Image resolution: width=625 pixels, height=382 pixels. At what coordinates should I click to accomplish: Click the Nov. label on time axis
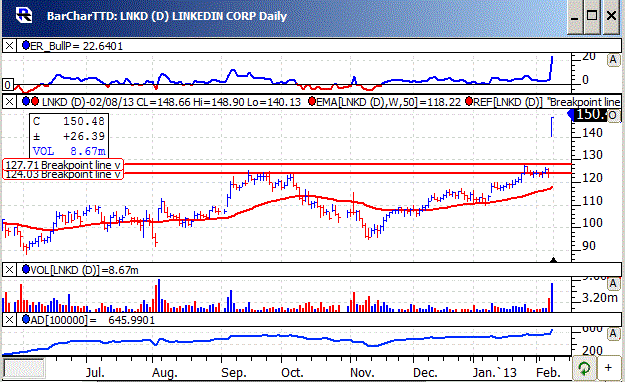(362, 373)
